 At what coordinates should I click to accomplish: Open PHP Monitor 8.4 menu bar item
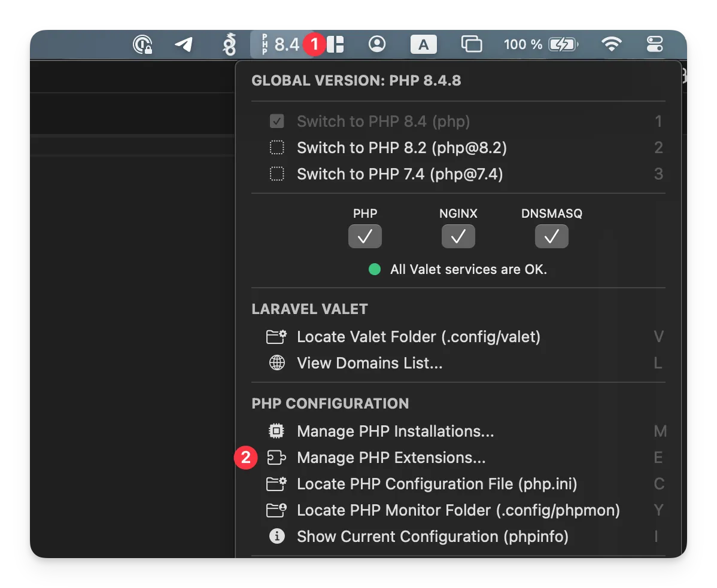281,44
